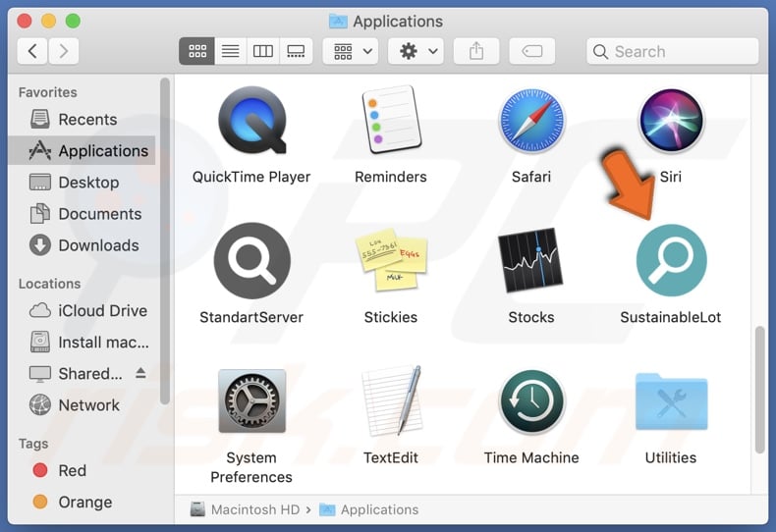
Task: Click the StandartServer name label
Action: click(251, 317)
